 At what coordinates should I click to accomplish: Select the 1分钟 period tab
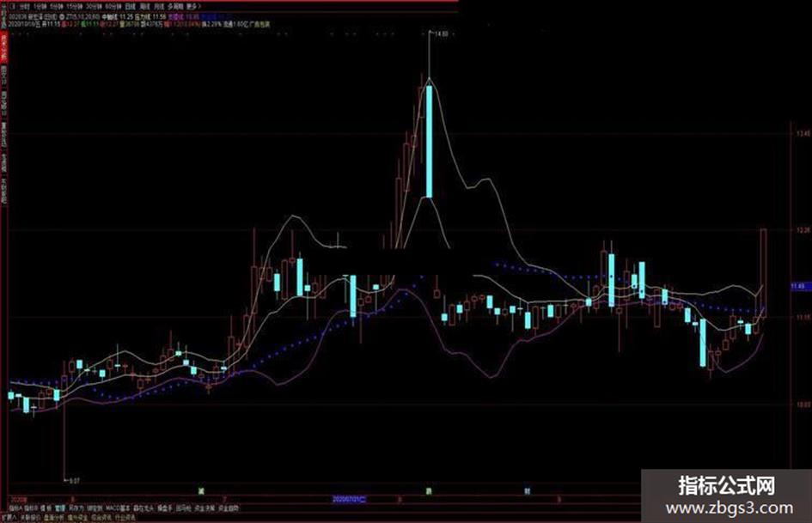pyautogui.click(x=40, y=7)
